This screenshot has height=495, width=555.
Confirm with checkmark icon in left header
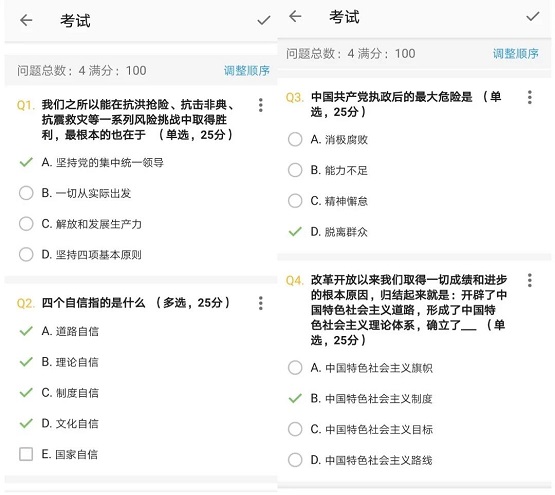coord(264,20)
